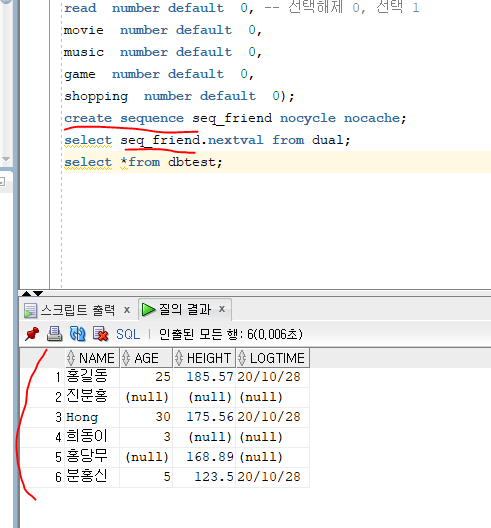Select the AGE cell 25
The width and height of the screenshot is (491, 528).
146,377
